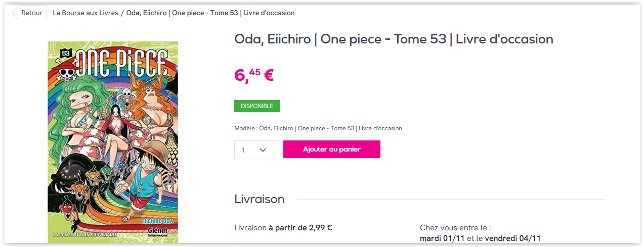Click the pink 6,45 € price

[x=253, y=75]
